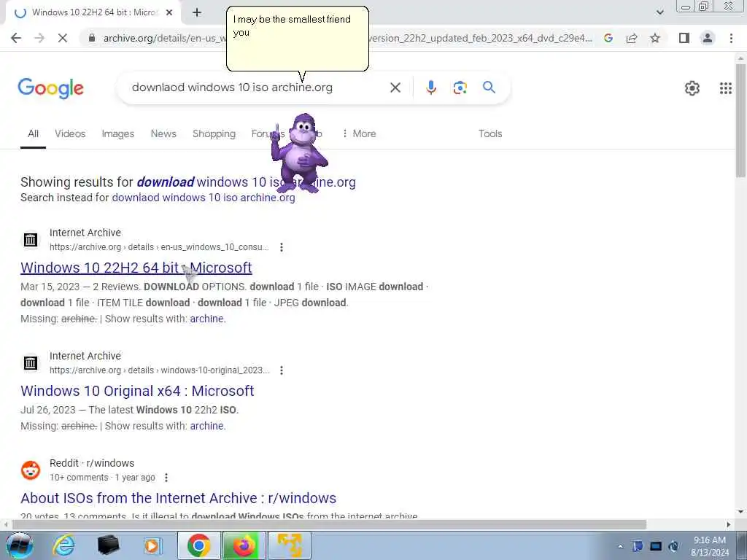
Task: Click the horizontal scrollbar thumb
Action: tap(329, 524)
